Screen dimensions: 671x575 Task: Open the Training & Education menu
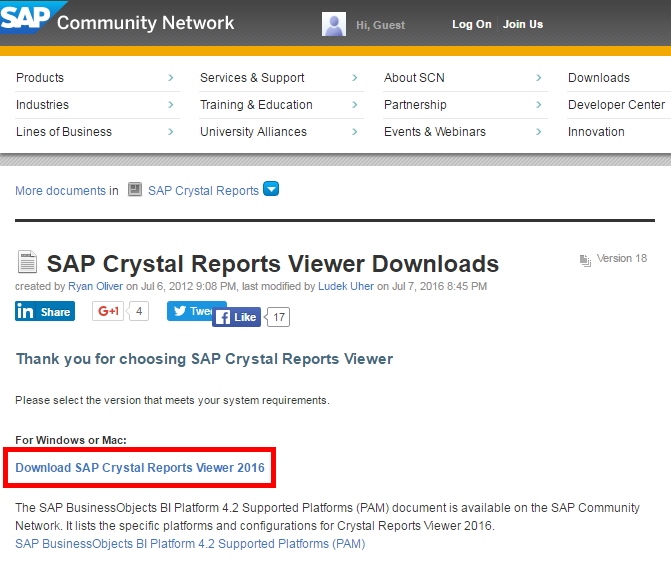coord(256,105)
